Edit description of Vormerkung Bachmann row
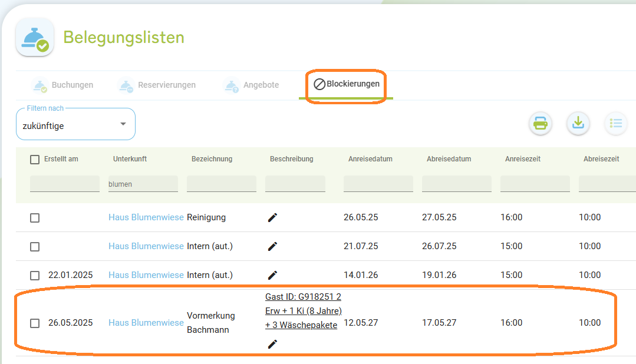Image resolution: width=636 pixels, height=364 pixels. 272,345
